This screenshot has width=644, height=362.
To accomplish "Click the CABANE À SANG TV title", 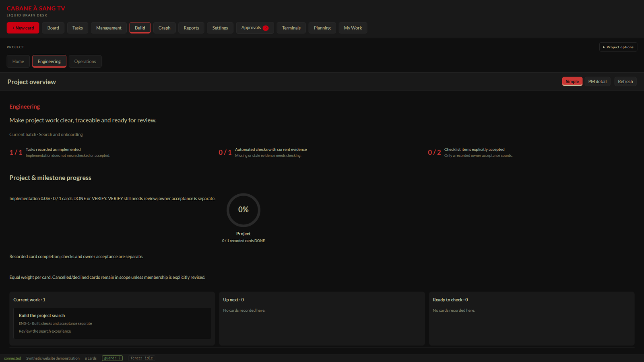I will [x=36, y=8].
